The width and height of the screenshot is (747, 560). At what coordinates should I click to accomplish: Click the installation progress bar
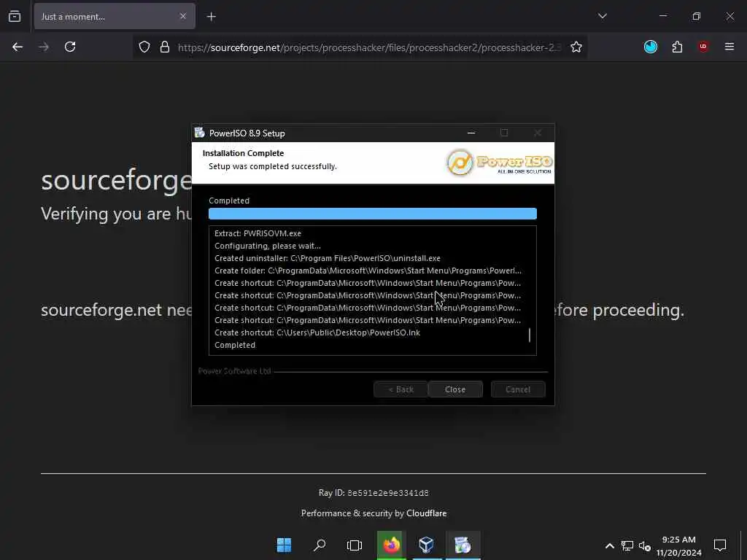[x=373, y=214]
